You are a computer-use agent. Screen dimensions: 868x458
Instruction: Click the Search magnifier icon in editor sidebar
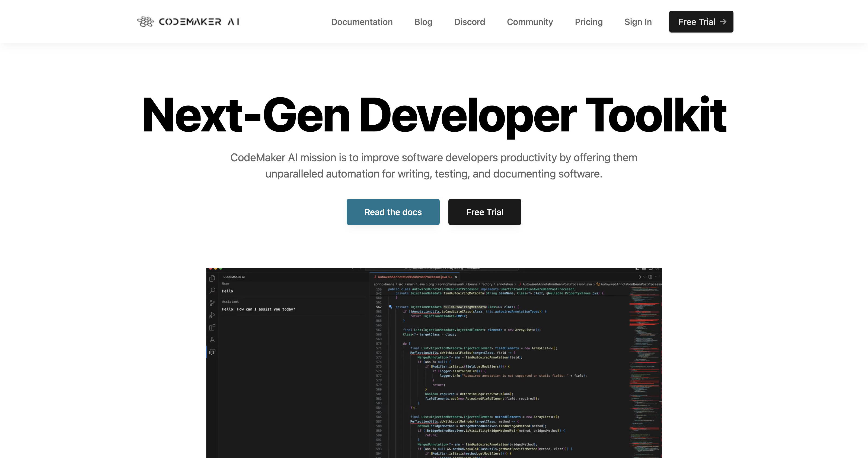[x=212, y=290]
